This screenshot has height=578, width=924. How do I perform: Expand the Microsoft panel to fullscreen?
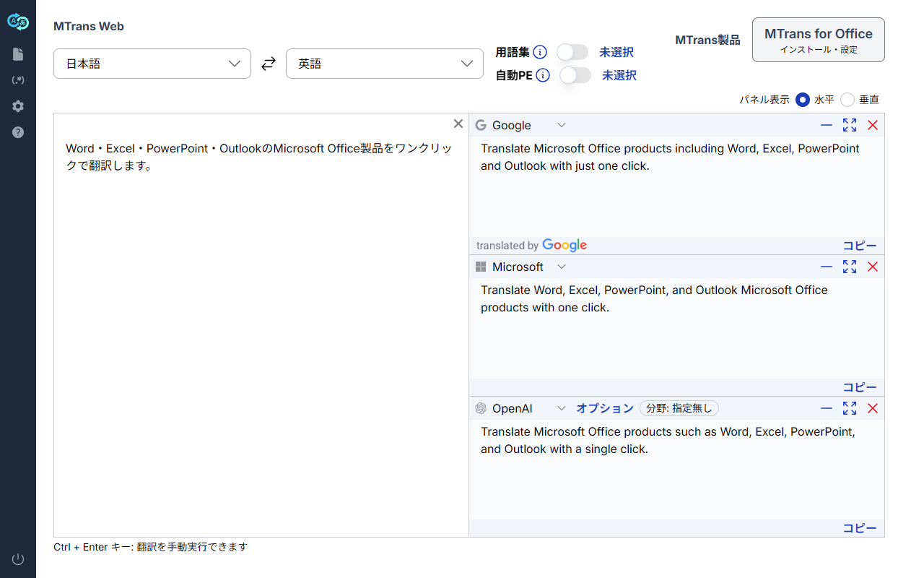click(x=850, y=267)
